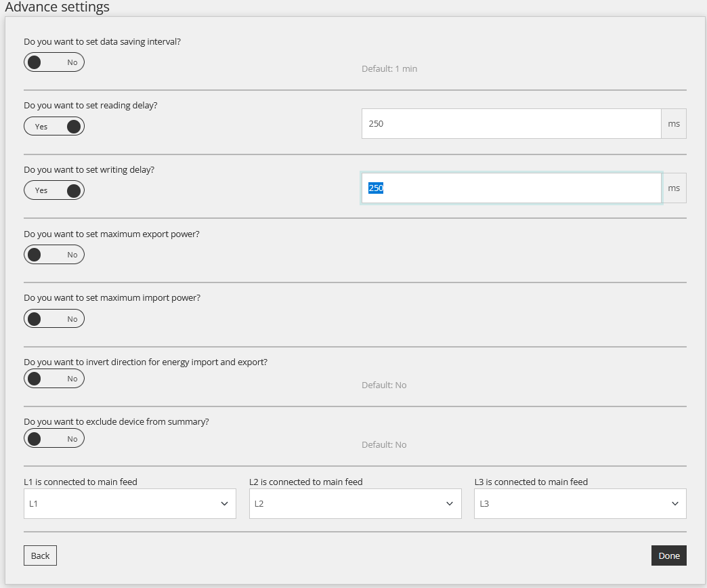
Task: Toggle invert energy import/export direction switch
Action: coord(54,379)
